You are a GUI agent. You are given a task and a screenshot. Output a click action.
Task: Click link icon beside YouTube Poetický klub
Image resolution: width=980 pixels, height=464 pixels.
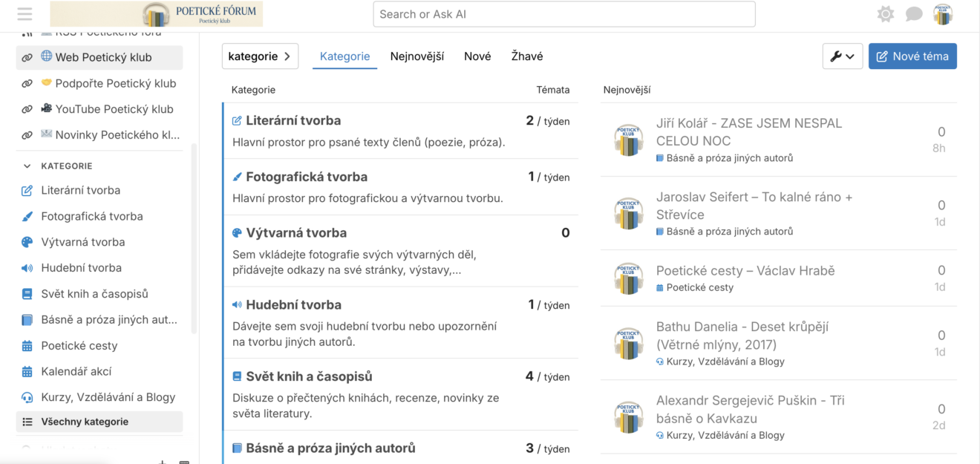click(x=27, y=110)
